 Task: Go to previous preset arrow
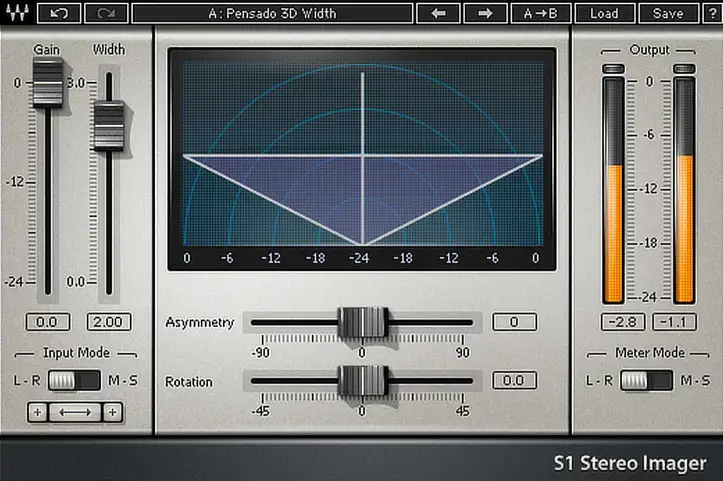click(x=438, y=13)
